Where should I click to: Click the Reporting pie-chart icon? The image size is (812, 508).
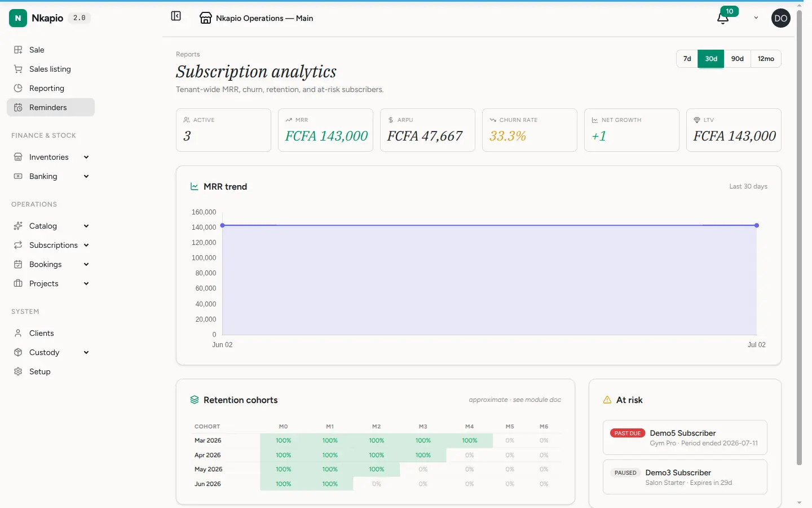[x=18, y=88]
